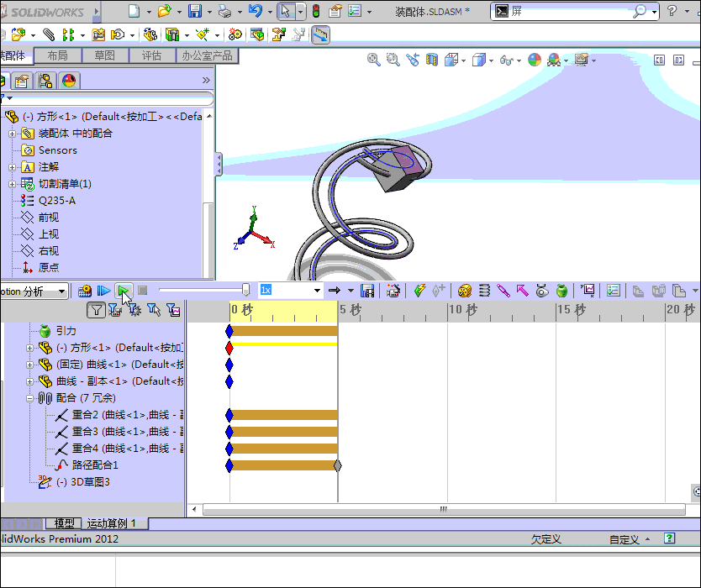Click the Open file folder icon
The image size is (701, 588).
[164, 11]
